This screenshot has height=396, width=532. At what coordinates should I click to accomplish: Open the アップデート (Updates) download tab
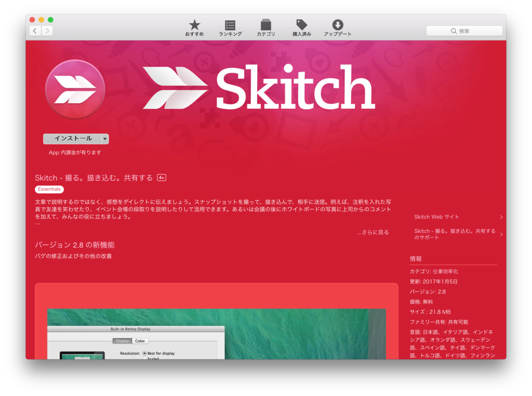(x=337, y=28)
